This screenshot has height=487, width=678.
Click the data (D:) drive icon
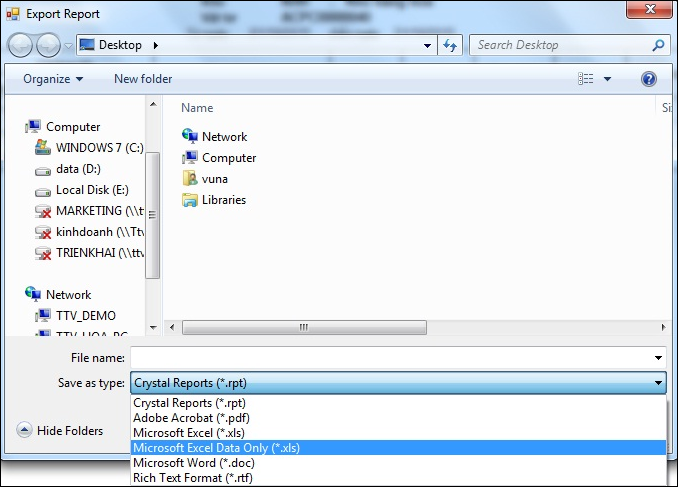point(43,171)
